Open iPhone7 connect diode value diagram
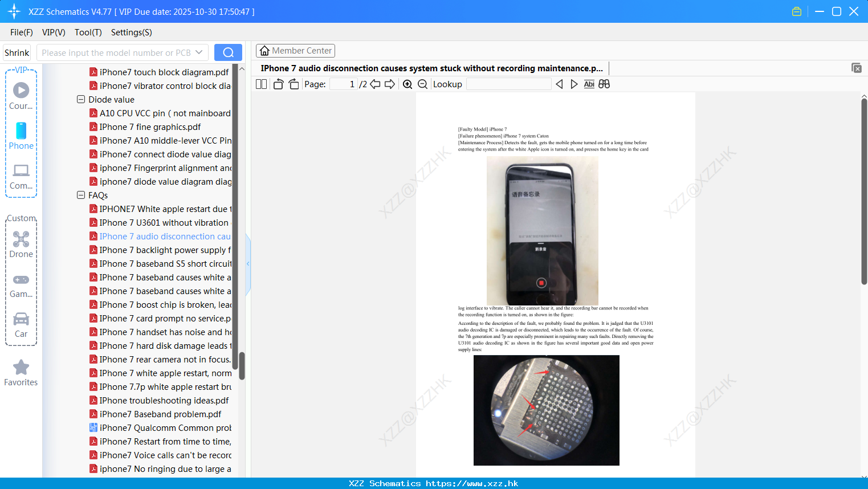This screenshot has width=868, height=489. pos(165,154)
